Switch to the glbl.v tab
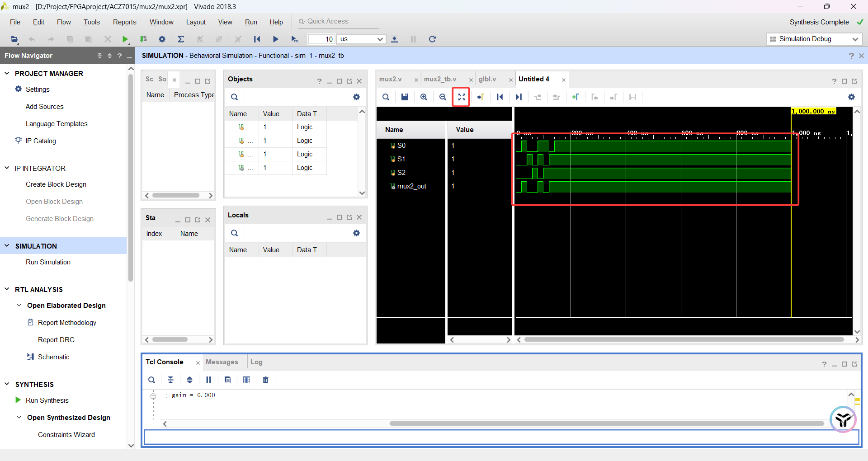868x461 pixels. [487, 79]
